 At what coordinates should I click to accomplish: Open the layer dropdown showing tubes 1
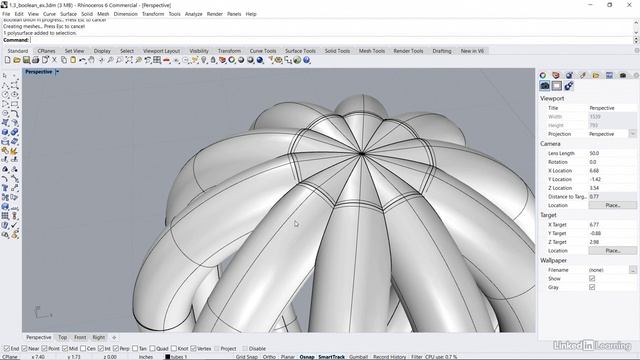[176, 357]
